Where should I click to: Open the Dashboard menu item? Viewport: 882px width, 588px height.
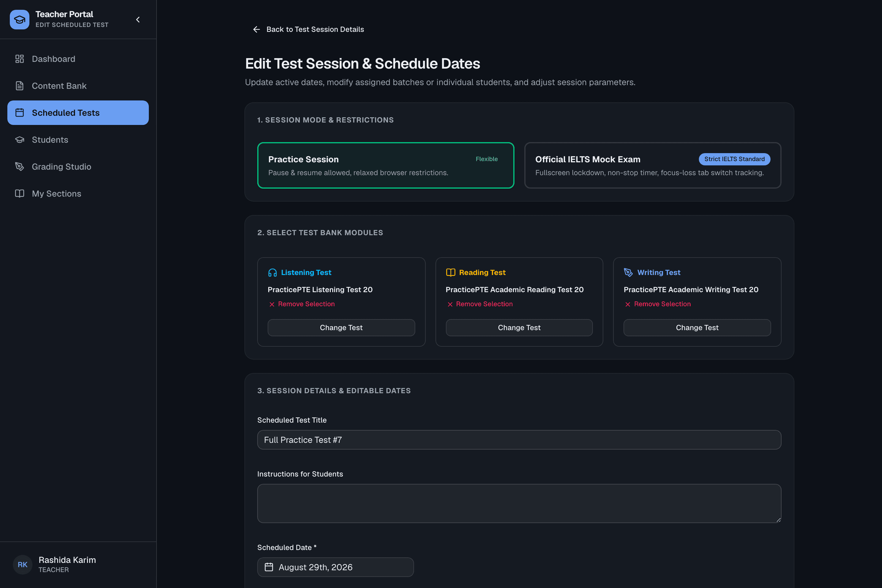tap(78, 59)
